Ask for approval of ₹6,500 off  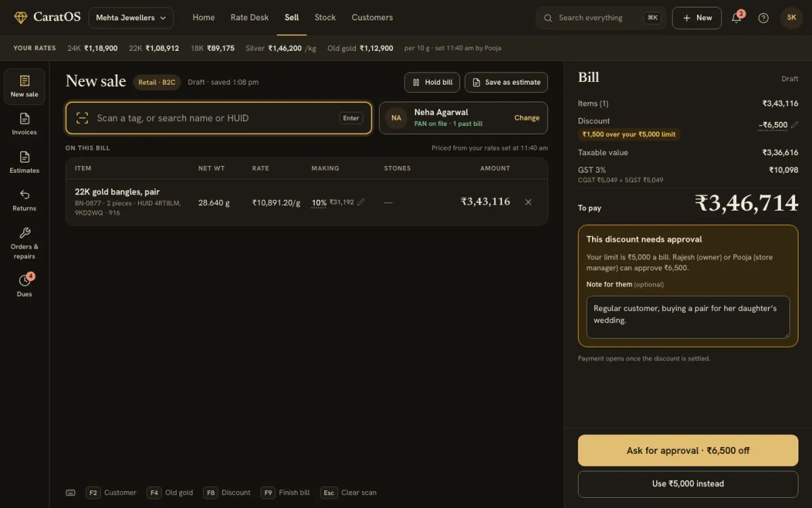688,450
